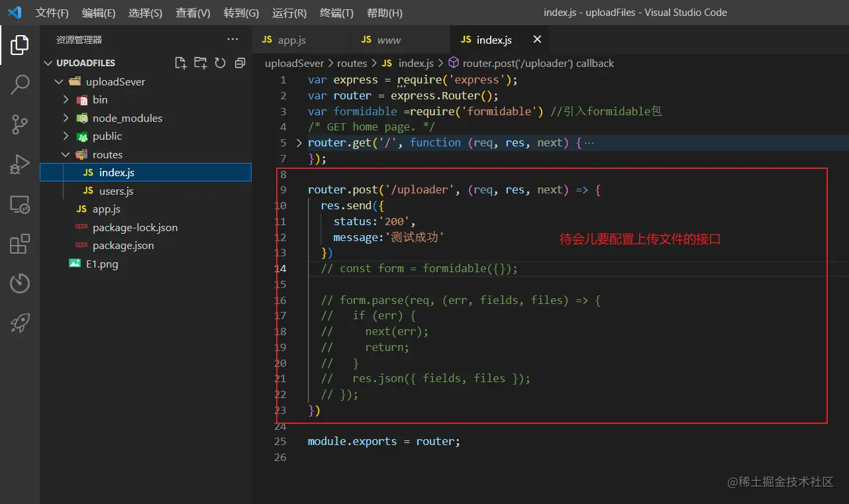The image size is (849, 504).
Task: Open the Explorer view in activity bar
Action: [x=20, y=45]
